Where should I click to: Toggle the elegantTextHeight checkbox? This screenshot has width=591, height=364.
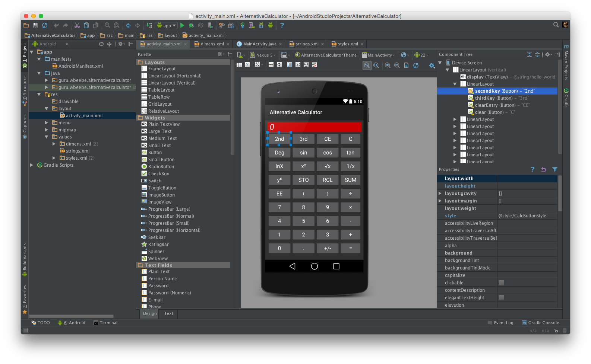click(x=502, y=297)
